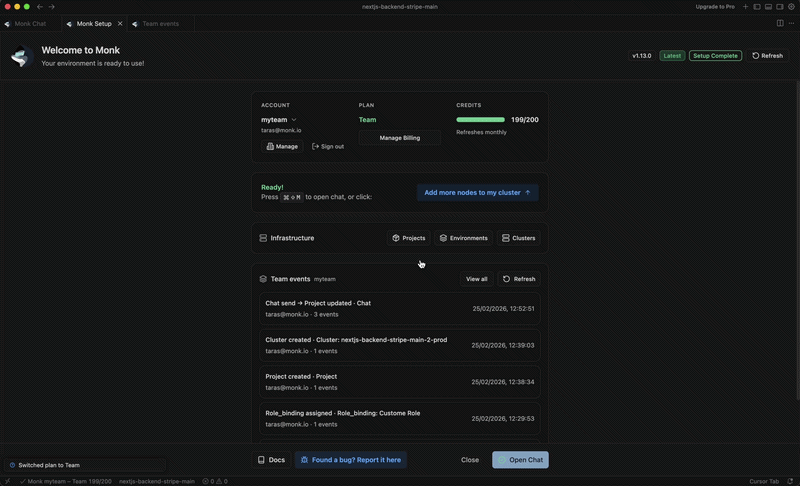Viewport: 800px width, 486px height.
Task: Open the Project created event row
Action: click(x=399, y=382)
